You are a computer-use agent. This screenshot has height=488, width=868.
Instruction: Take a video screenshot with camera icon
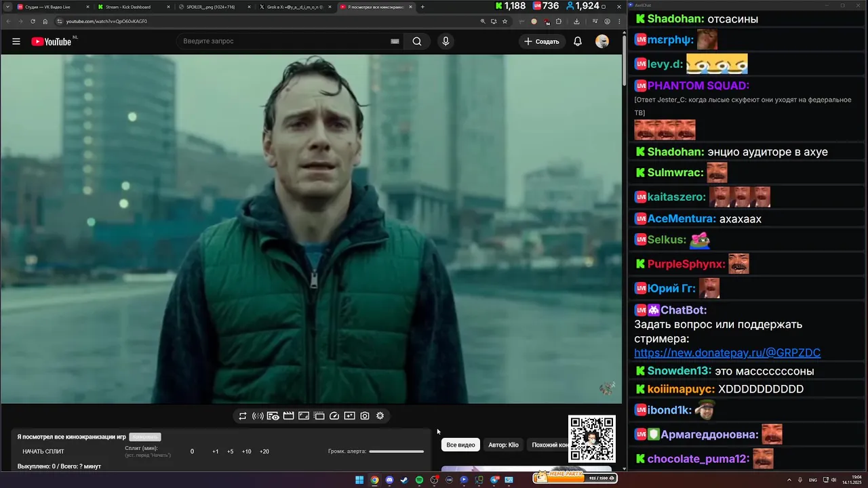coord(365,416)
